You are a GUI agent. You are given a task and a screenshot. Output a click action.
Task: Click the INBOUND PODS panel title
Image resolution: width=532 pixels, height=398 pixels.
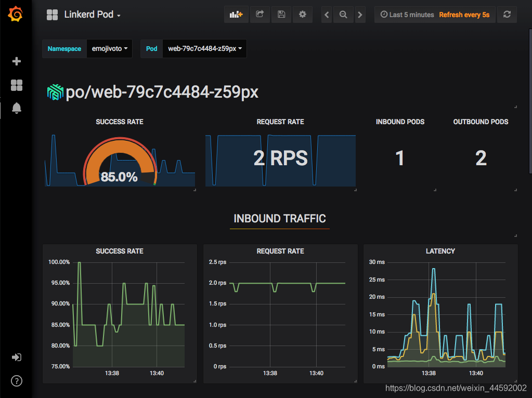click(x=400, y=122)
